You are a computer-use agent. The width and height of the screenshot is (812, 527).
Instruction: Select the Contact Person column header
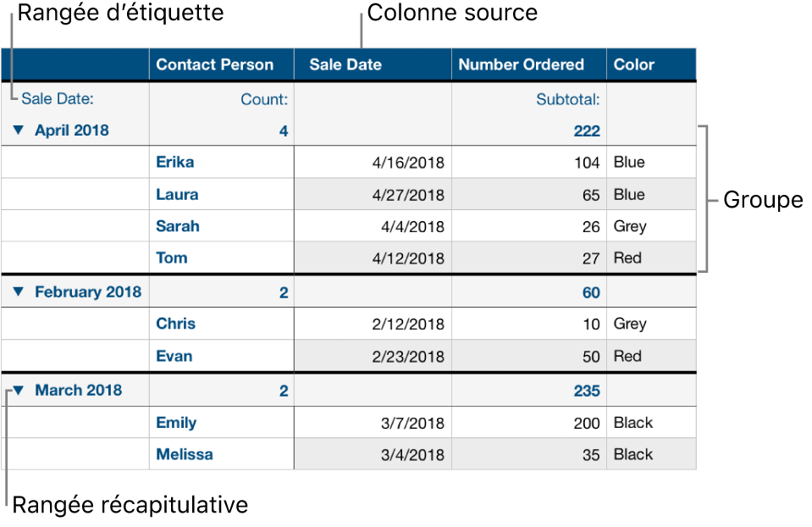pos(215,64)
